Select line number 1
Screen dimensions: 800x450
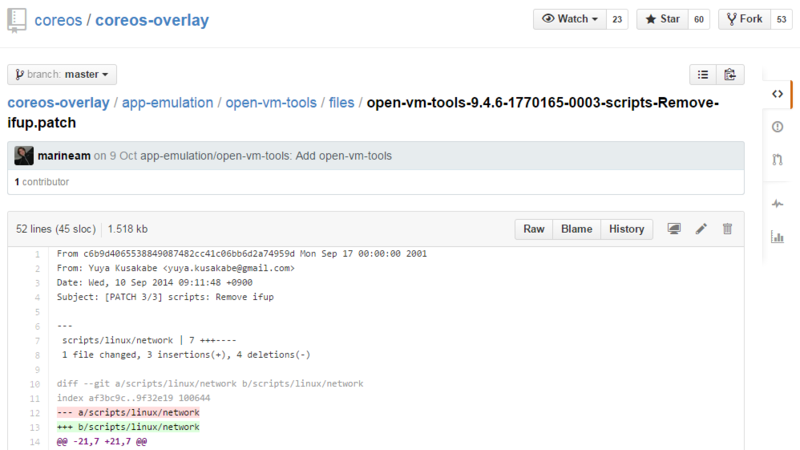[37, 254]
